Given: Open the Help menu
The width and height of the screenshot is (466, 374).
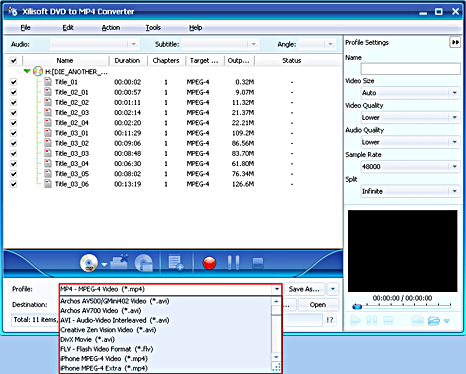Looking at the screenshot, I should (x=196, y=28).
